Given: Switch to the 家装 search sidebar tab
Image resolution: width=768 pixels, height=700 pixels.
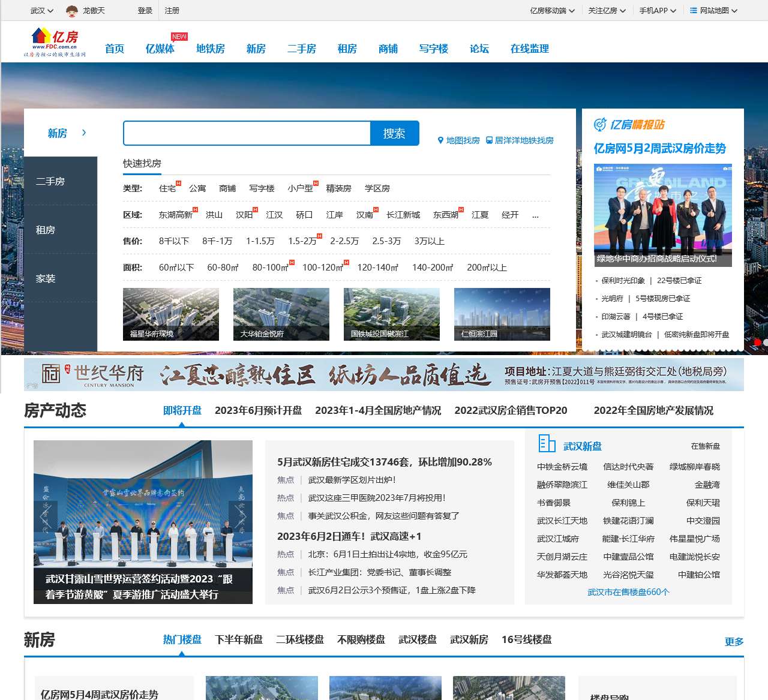Looking at the screenshot, I should [x=61, y=278].
